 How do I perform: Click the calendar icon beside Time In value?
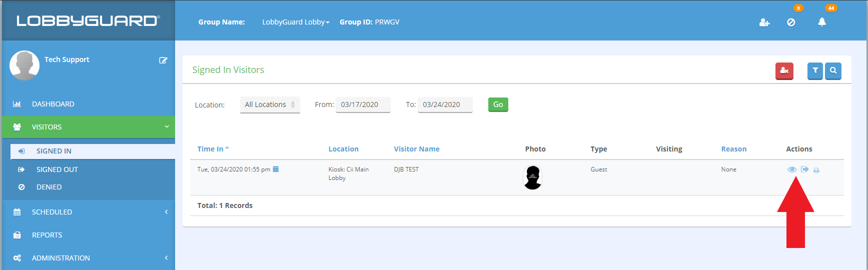point(276,169)
